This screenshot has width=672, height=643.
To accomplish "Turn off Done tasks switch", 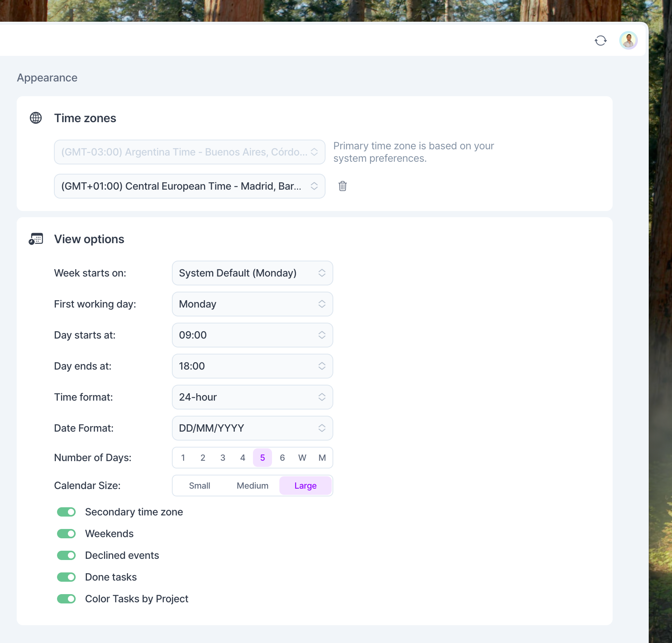I will 66,577.
